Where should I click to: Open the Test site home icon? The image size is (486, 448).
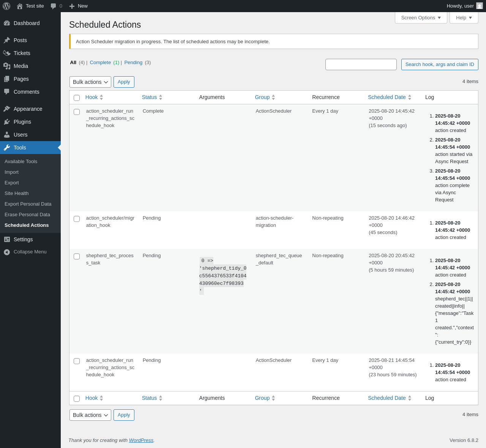pos(20,6)
